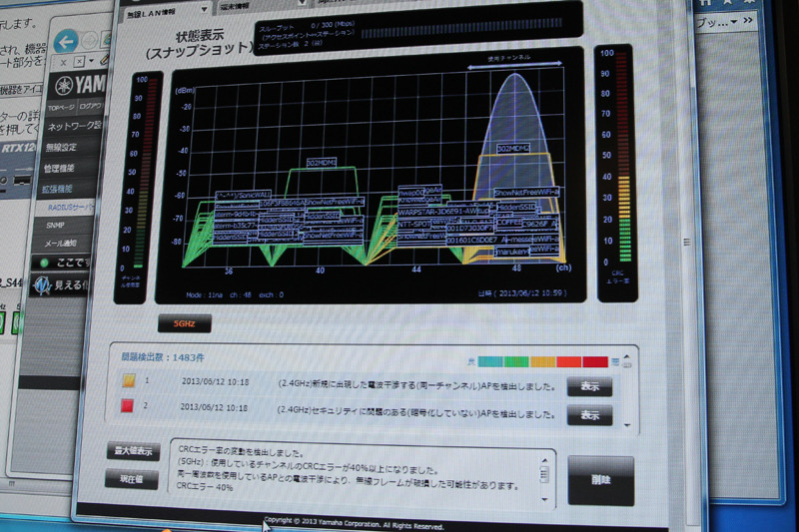799x532 pixels.
Task: Click message box scrollbar up arrow
Action: pyautogui.click(x=544, y=460)
